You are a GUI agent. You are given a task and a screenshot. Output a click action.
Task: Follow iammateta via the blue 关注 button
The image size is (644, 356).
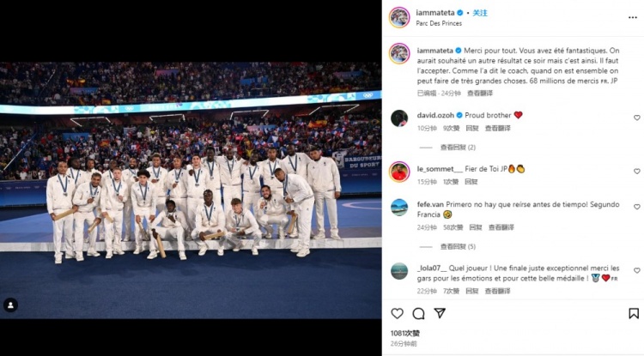[480, 13]
